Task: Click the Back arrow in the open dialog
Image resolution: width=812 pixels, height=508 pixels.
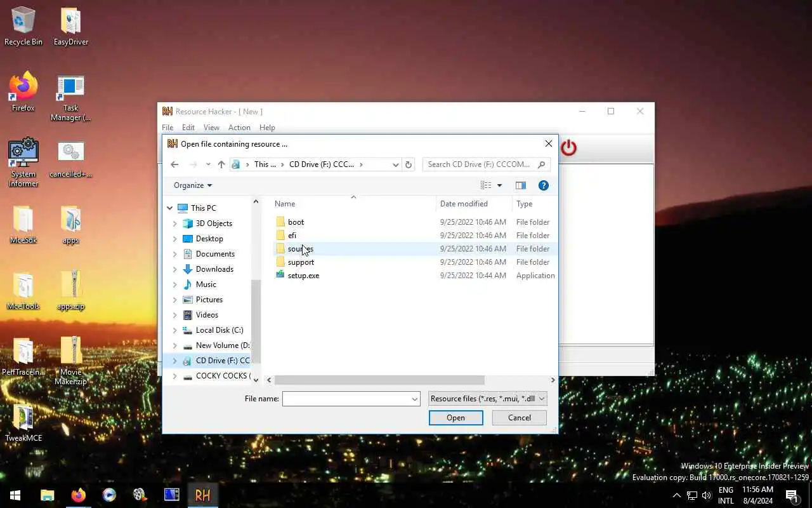Action: 174,164
